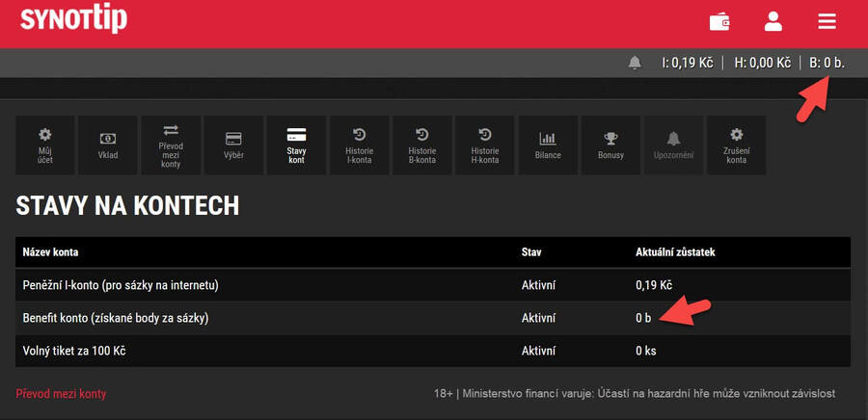868x420 pixels.
Task: Open the user profile icon
Action: [773, 21]
